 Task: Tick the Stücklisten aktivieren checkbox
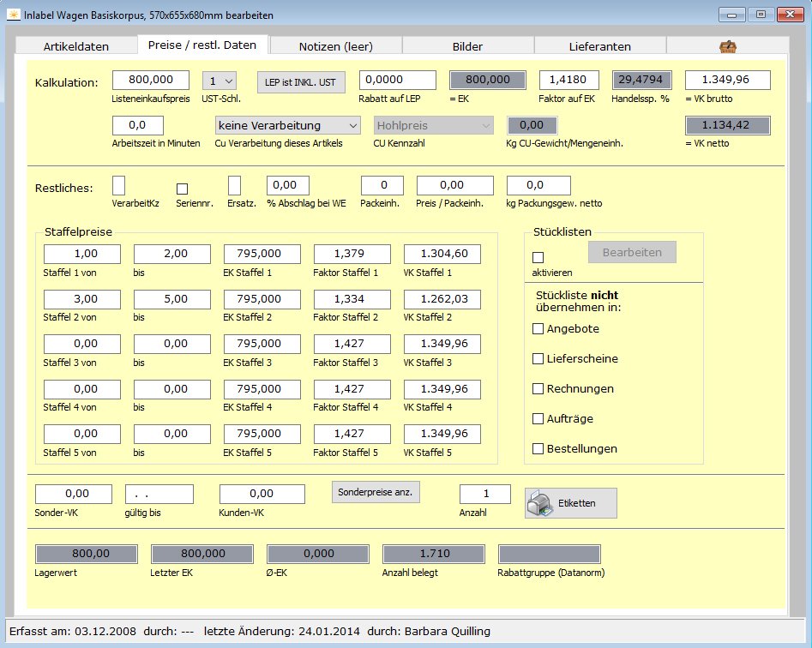pos(538,257)
